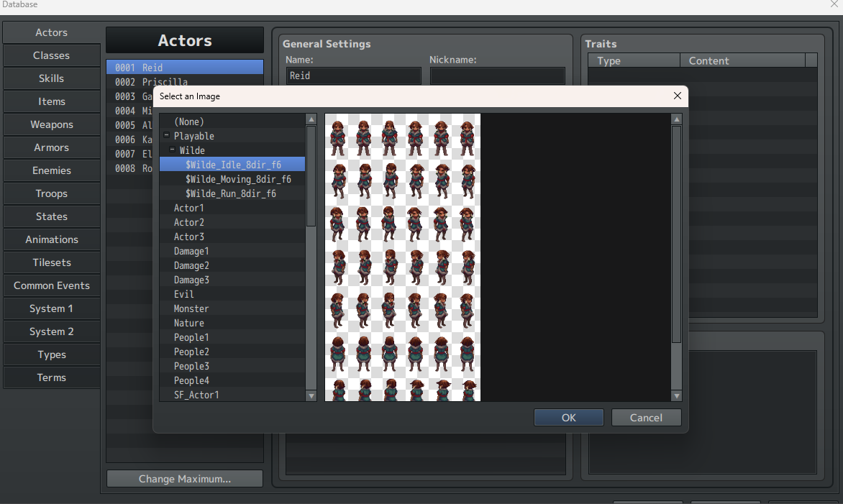Select $Wilde_Moving_8dir_f6 image

click(x=232, y=179)
